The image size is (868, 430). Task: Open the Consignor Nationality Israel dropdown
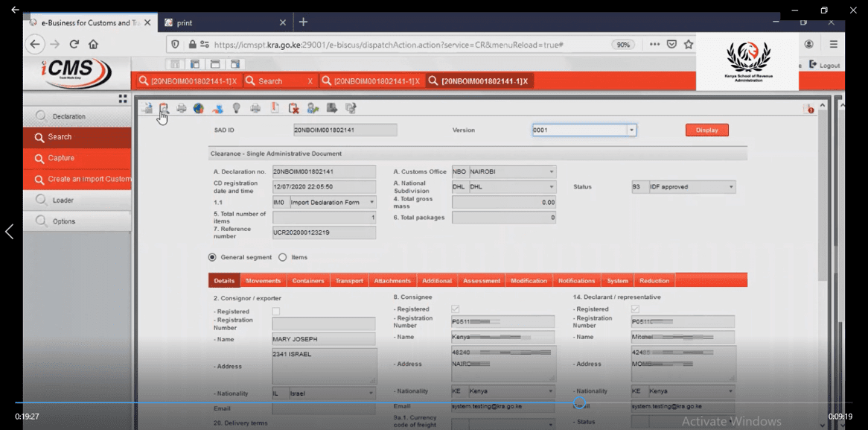[371, 393]
